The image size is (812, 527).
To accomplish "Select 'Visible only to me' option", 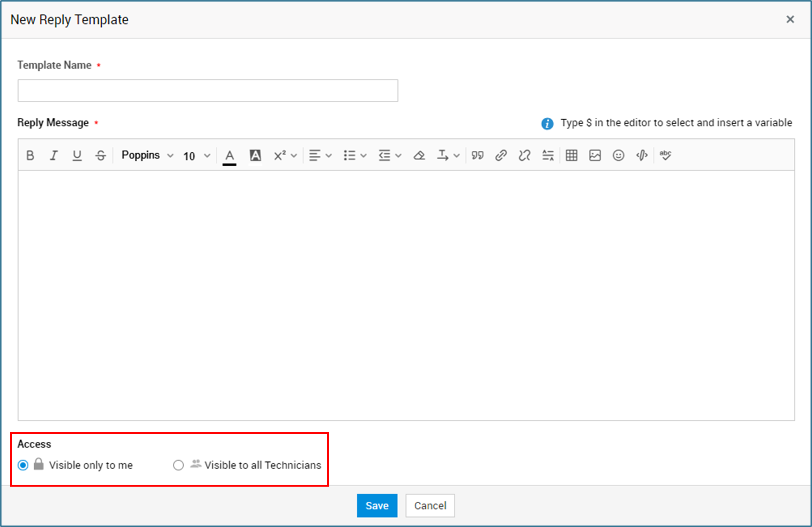I will (23, 465).
